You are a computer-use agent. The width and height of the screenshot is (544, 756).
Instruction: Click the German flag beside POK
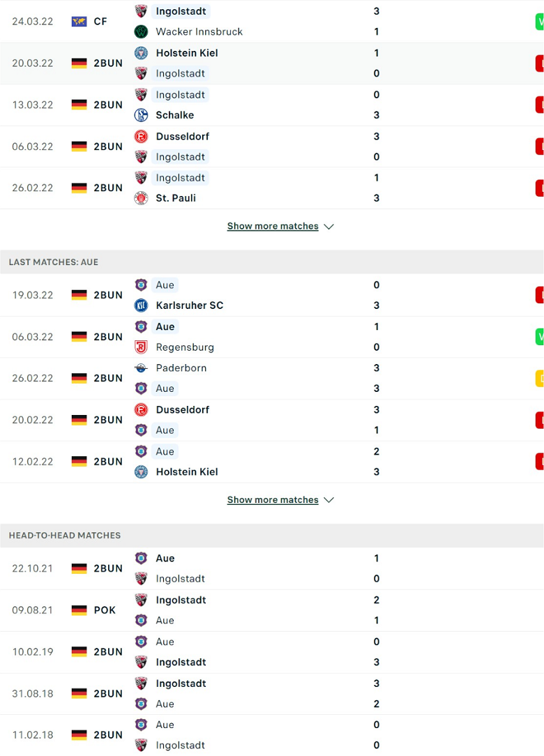coord(79,610)
